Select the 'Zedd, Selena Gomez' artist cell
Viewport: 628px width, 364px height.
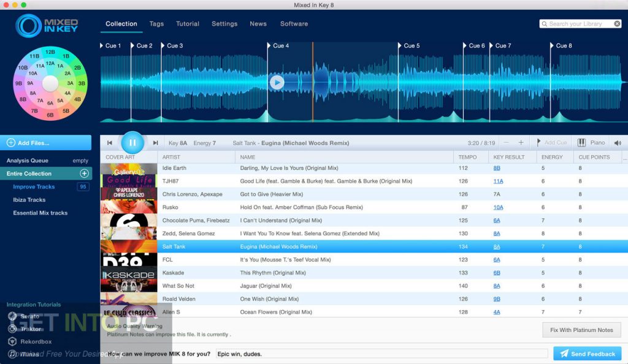[x=189, y=233]
